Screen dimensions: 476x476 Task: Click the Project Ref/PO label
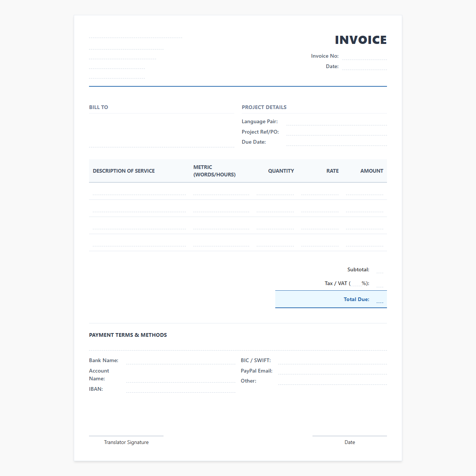(260, 132)
